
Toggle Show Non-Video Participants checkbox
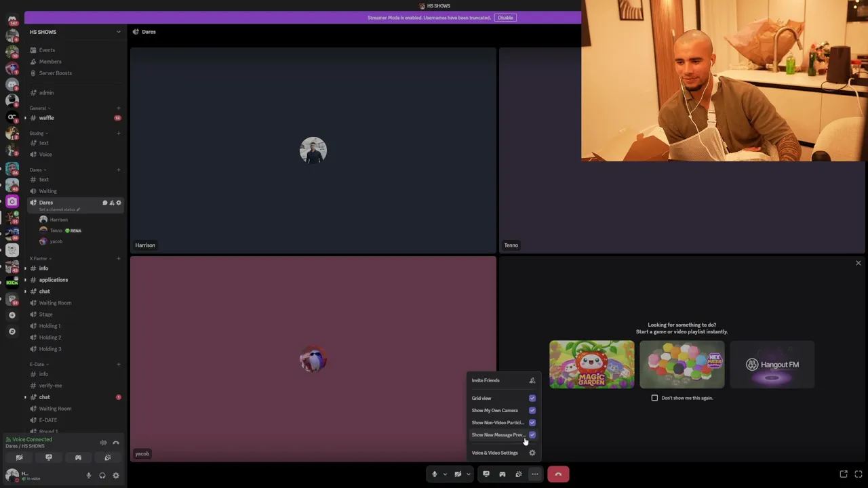click(x=532, y=423)
